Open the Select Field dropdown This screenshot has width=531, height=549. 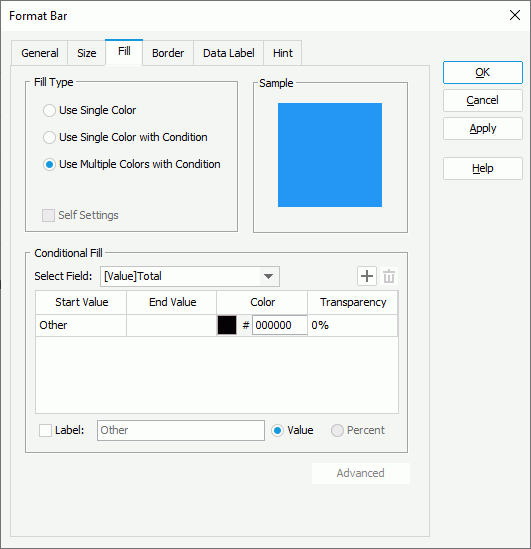(x=190, y=276)
